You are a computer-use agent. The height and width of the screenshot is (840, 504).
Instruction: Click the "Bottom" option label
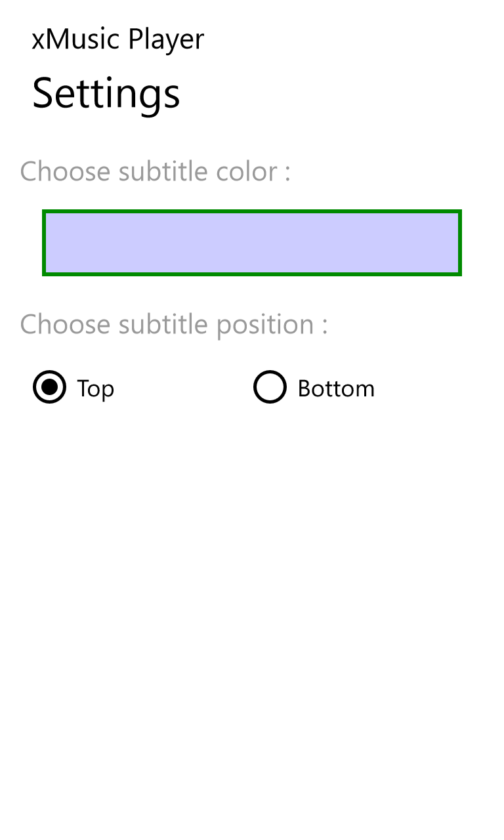(x=336, y=388)
